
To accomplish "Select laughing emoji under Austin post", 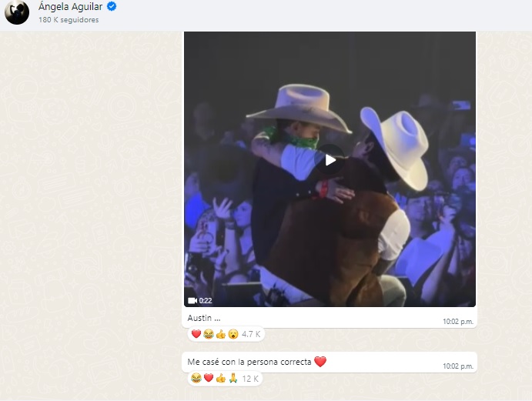I will tap(209, 334).
